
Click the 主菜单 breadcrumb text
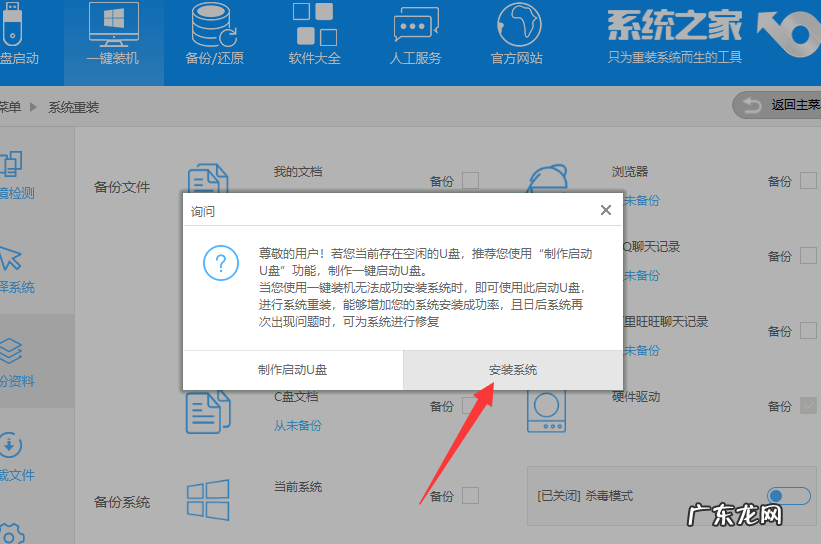click(x=10, y=107)
